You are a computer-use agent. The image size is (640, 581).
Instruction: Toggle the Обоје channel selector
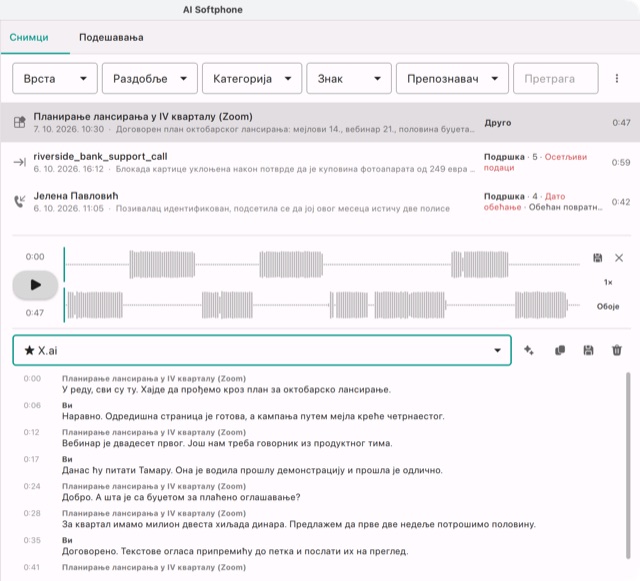click(608, 306)
